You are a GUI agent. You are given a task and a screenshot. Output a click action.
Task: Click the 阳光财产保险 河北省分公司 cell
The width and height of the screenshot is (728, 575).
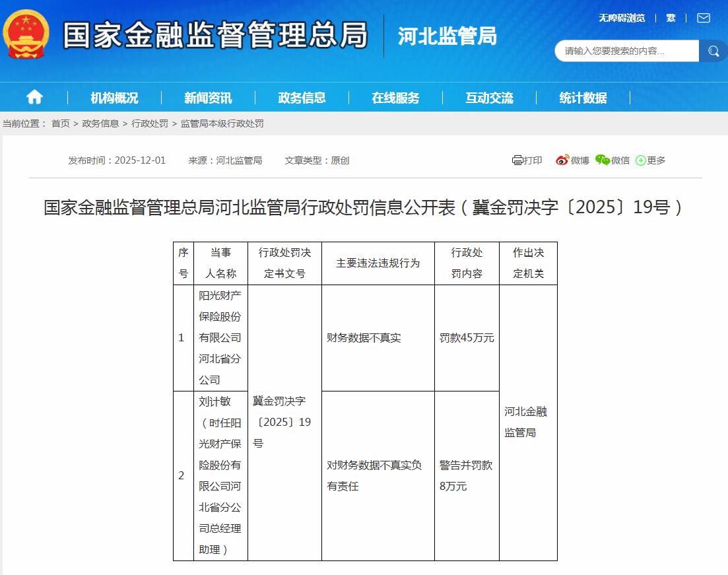pyautogui.click(x=220, y=337)
